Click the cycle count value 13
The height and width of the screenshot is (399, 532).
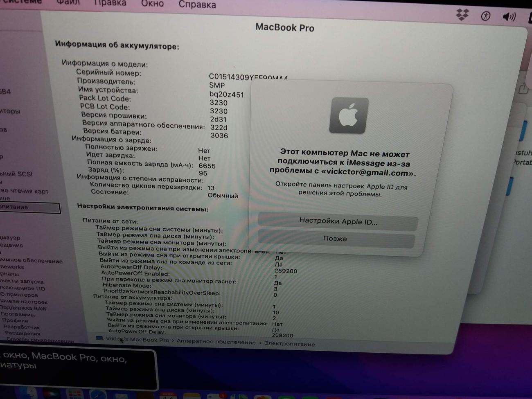pos(211,188)
